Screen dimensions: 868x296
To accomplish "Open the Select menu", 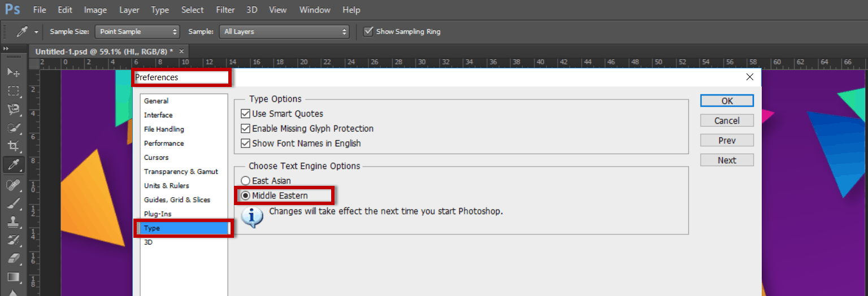I will [x=193, y=10].
